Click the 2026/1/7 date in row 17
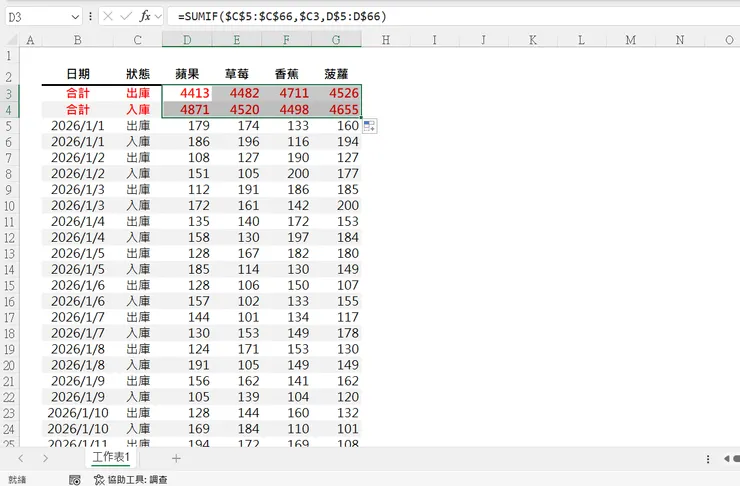The height and width of the screenshot is (486, 740). click(x=78, y=317)
